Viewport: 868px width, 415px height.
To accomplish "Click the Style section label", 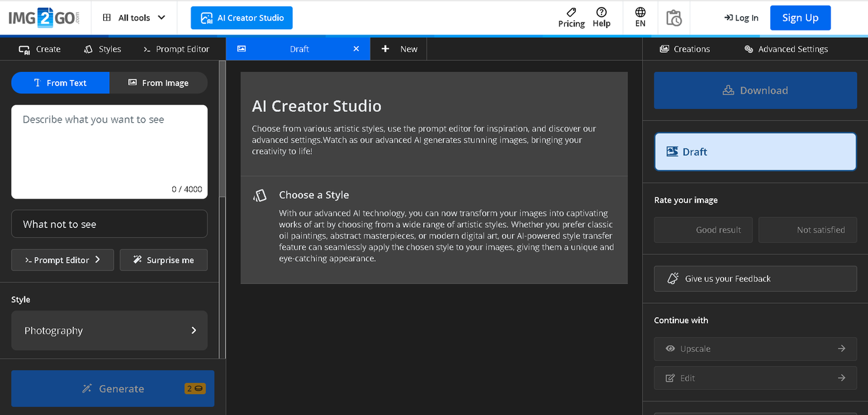I will click(x=21, y=299).
